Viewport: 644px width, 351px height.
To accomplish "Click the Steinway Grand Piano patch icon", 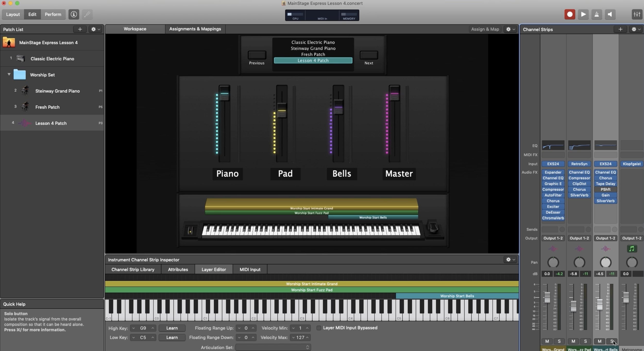I will click(x=25, y=91).
